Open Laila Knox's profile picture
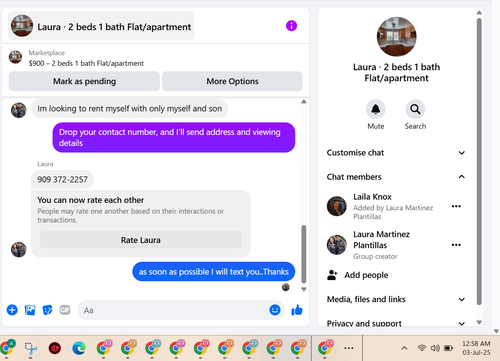 (337, 206)
